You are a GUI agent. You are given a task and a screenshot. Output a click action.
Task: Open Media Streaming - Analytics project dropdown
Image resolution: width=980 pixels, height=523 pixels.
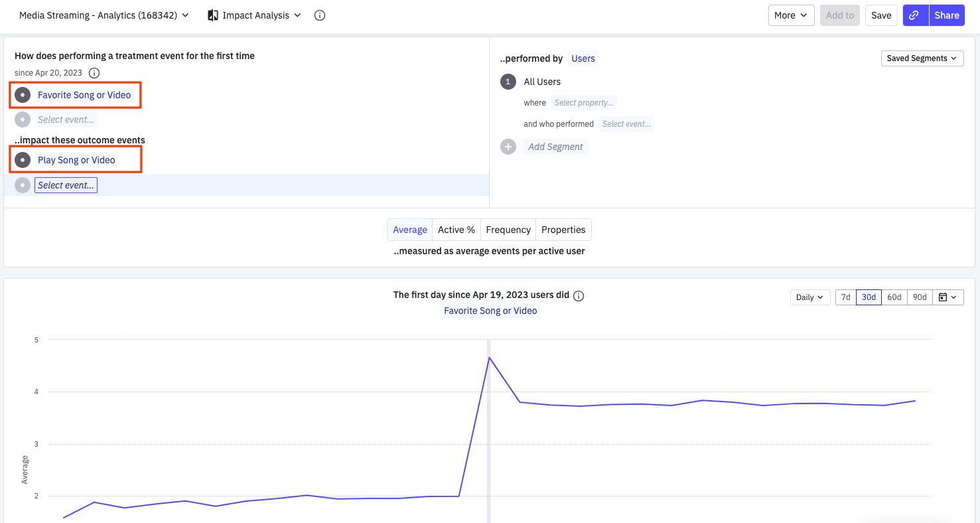click(x=104, y=15)
